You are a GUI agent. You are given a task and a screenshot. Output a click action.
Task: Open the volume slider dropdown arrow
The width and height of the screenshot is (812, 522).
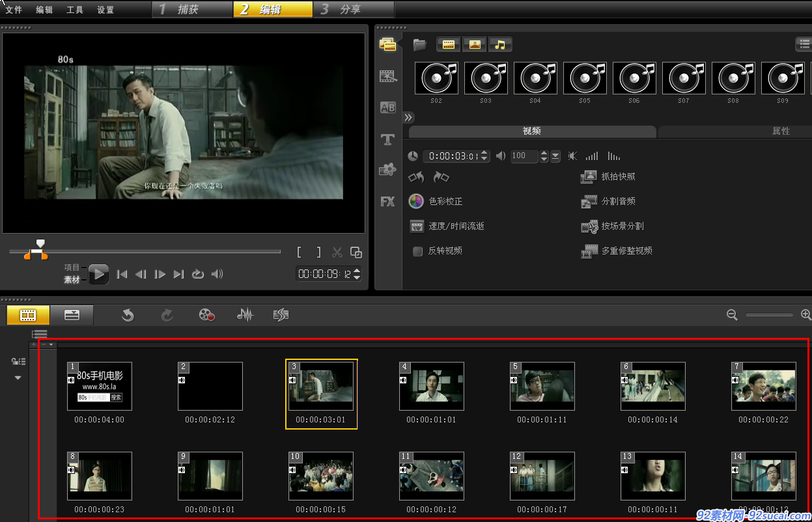click(555, 156)
